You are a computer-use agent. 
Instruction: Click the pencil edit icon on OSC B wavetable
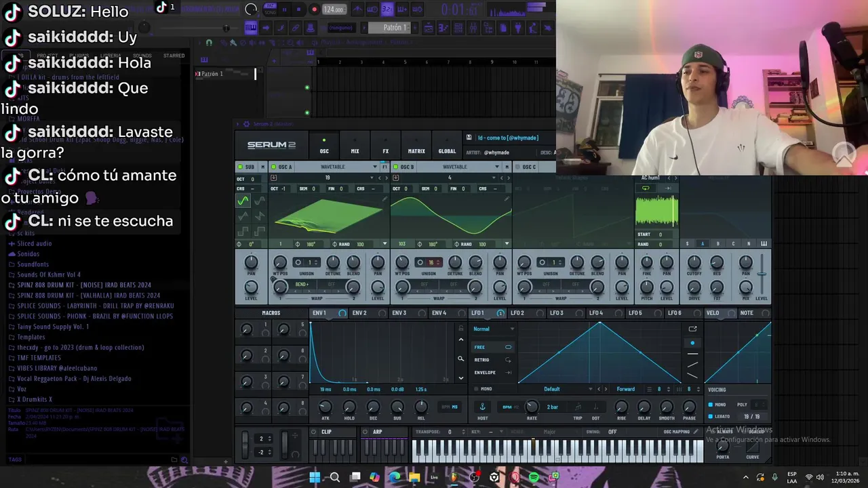[x=507, y=199]
